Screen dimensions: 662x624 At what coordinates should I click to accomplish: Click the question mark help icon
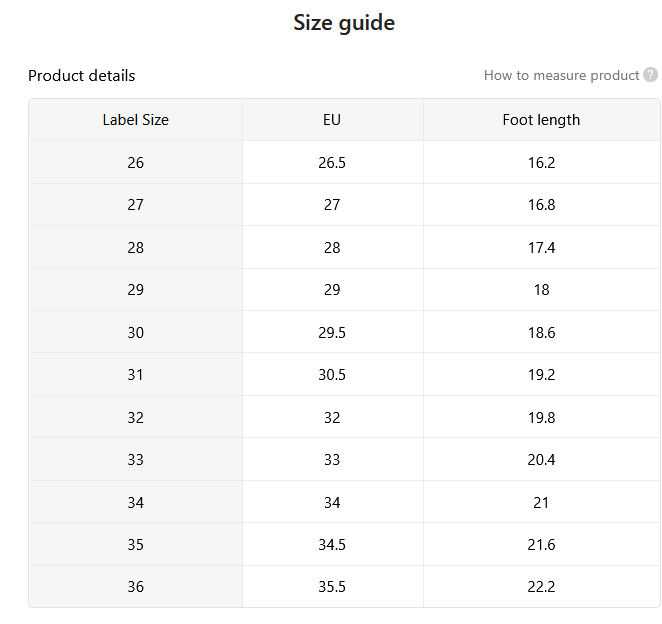(x=650, y=75)
